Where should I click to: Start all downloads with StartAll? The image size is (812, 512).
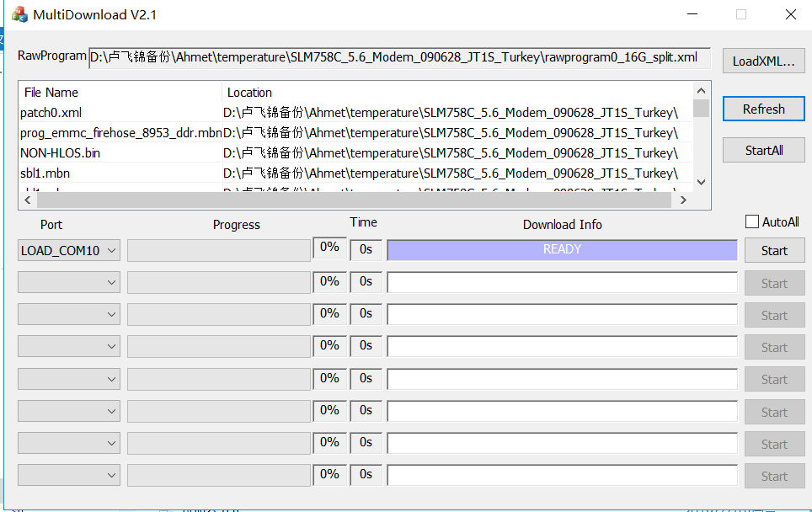763,150
